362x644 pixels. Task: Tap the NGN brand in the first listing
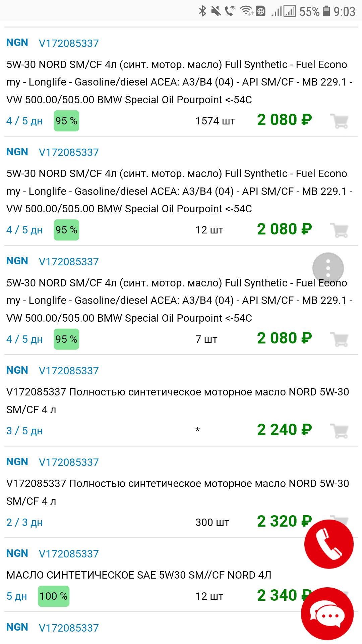tap(17, 43)
